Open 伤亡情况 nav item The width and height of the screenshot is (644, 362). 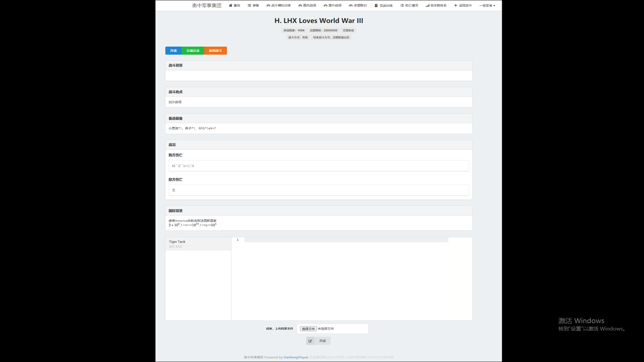(x=409, y=5)
